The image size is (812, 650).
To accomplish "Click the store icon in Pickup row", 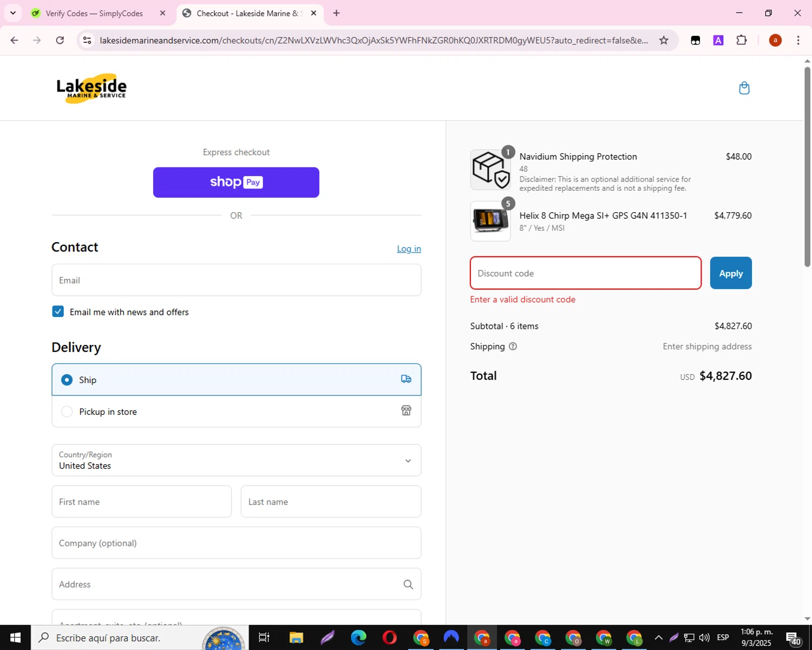I will [x=406, y=411].
